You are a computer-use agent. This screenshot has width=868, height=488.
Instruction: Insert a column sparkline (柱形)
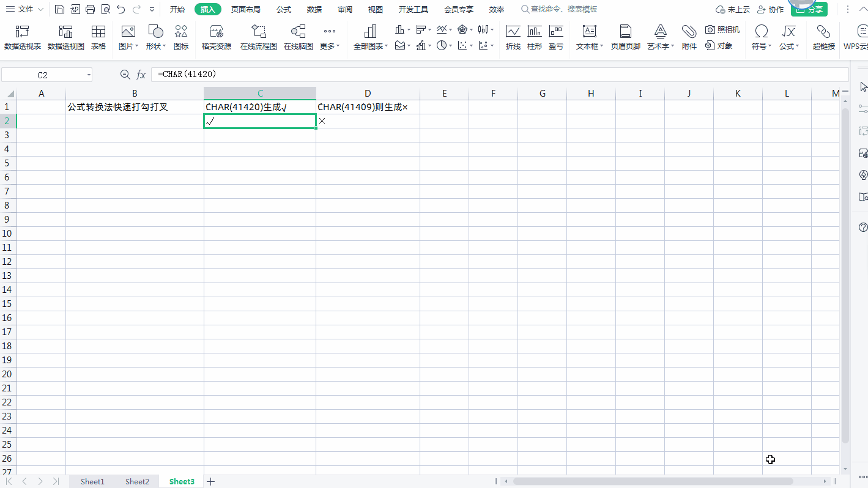pos(535,37)
